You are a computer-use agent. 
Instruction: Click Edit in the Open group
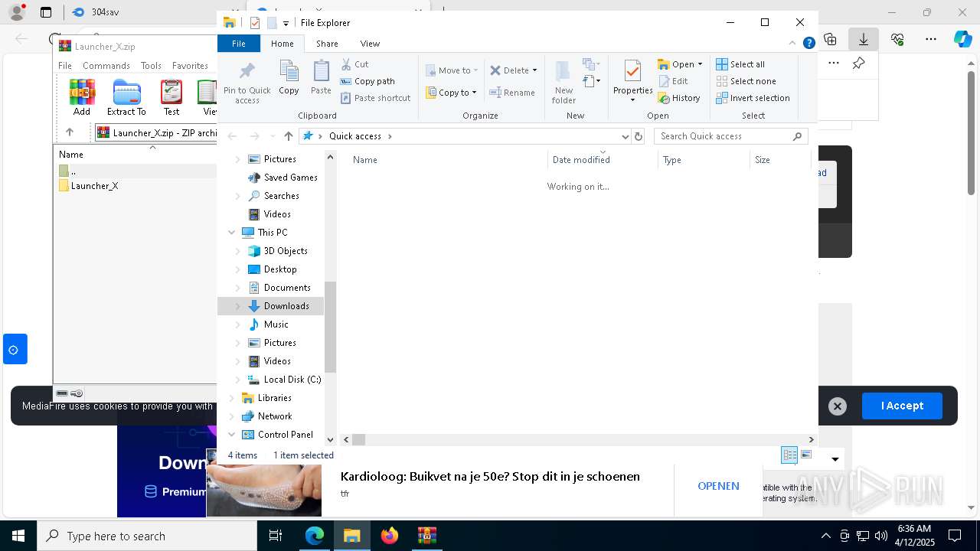(x=673, y=81)
